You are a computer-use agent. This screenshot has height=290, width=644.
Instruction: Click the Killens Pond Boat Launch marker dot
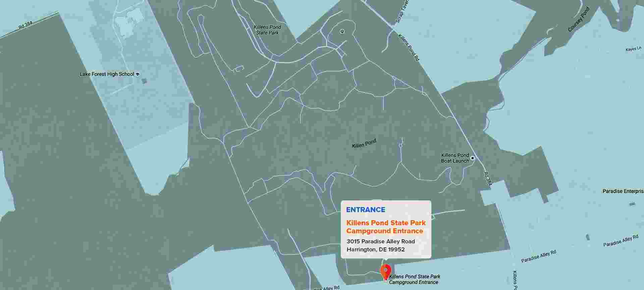tap(473, 158)
